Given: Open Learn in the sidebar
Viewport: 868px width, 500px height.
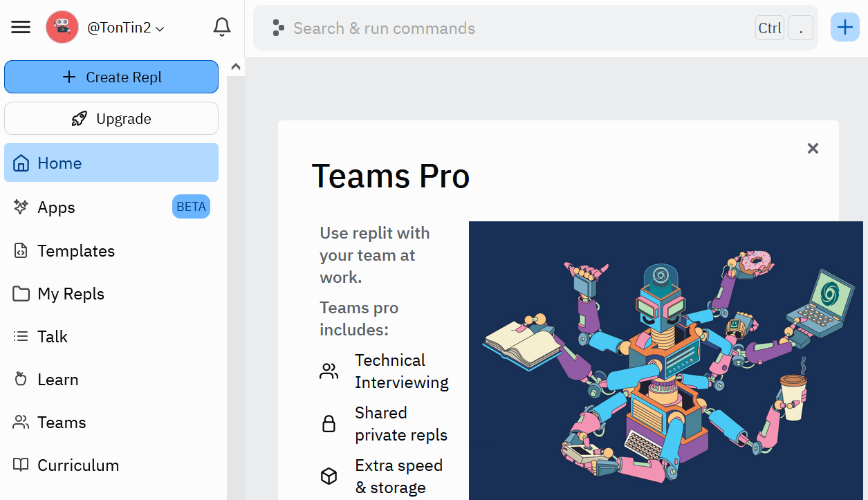Looking at the screenshot, I should click(111, 379).
